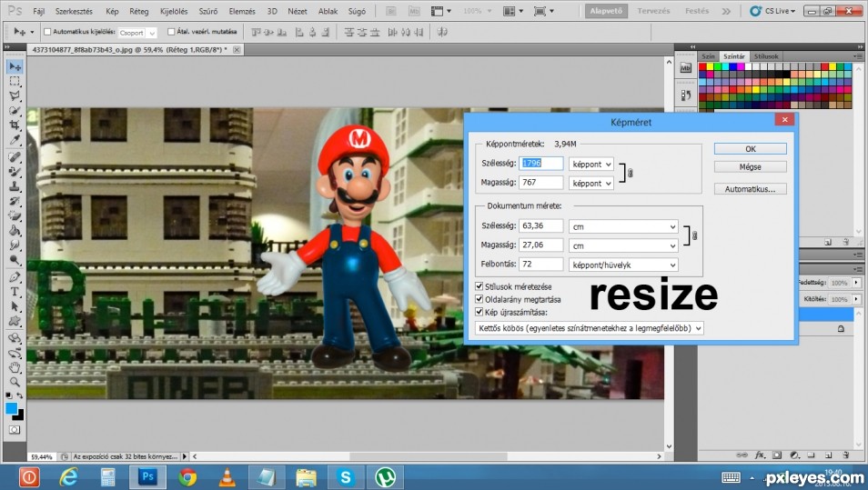This screenshot has width=868, height=490.
Task: Open the Csoport auto-select dropdown
Action: coord(137,33)
